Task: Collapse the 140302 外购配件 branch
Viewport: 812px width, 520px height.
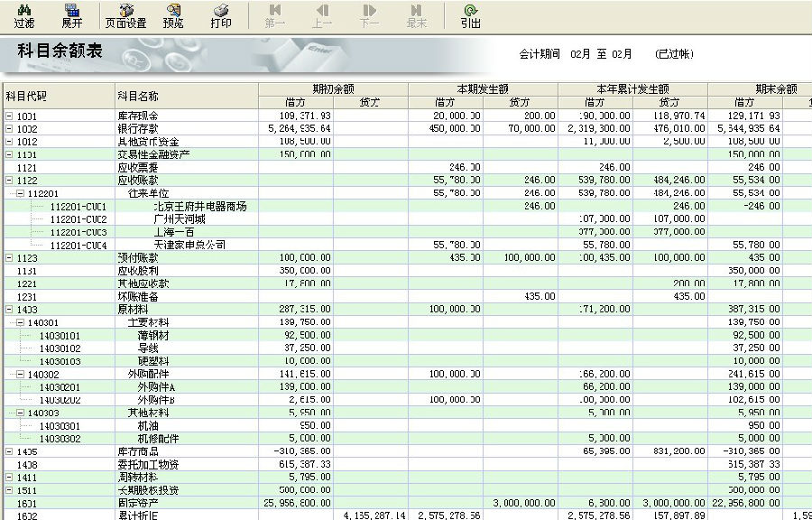Action: coord(20,374)
